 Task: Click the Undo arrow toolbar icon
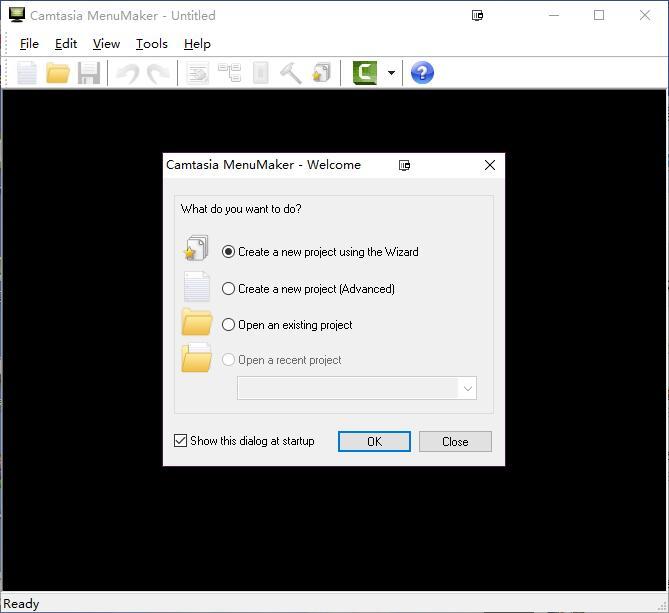127,73
